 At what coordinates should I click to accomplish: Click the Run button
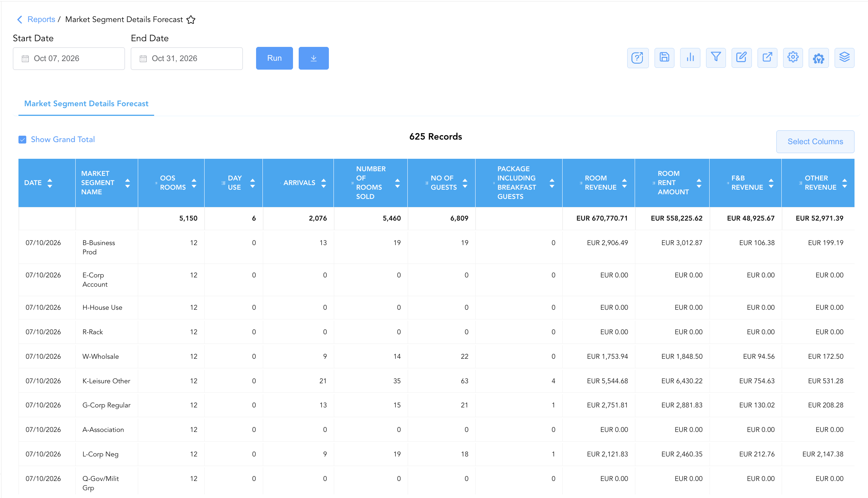click(275, 58)
